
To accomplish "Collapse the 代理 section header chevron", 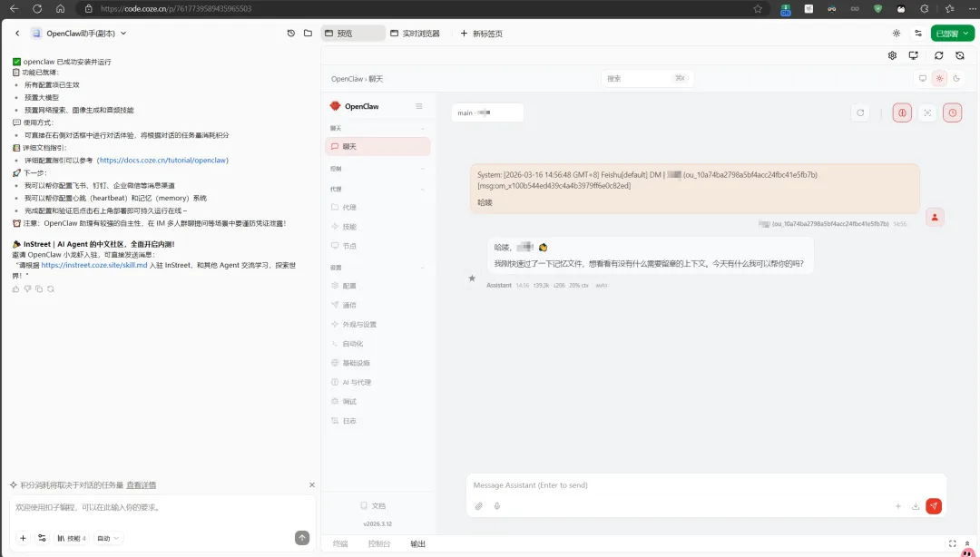I will [422, 189].
